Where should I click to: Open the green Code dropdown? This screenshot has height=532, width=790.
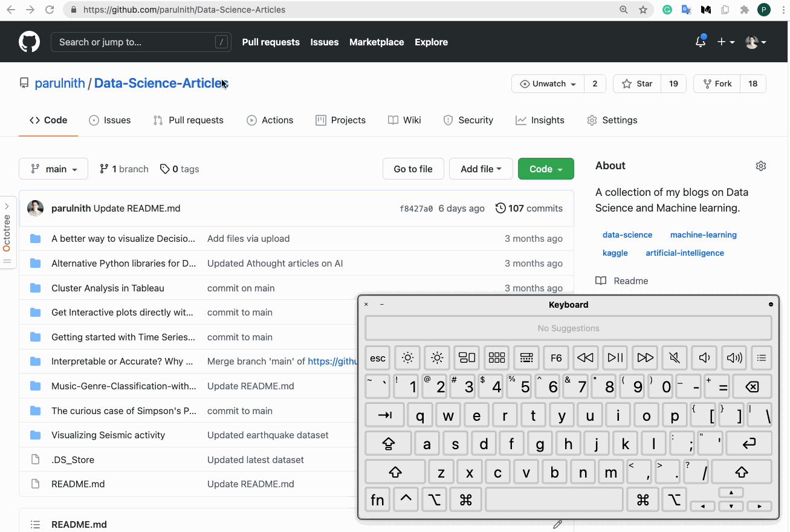[546, 169]
